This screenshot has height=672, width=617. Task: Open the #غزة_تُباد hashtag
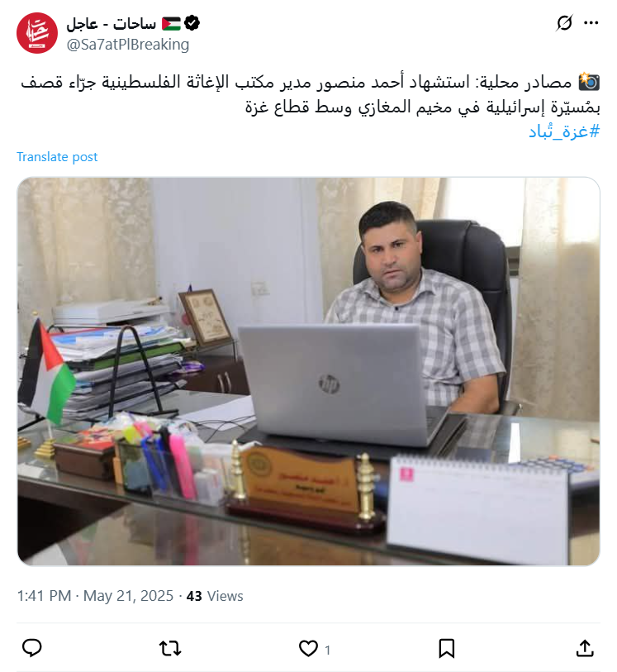(x=564, y=131)
